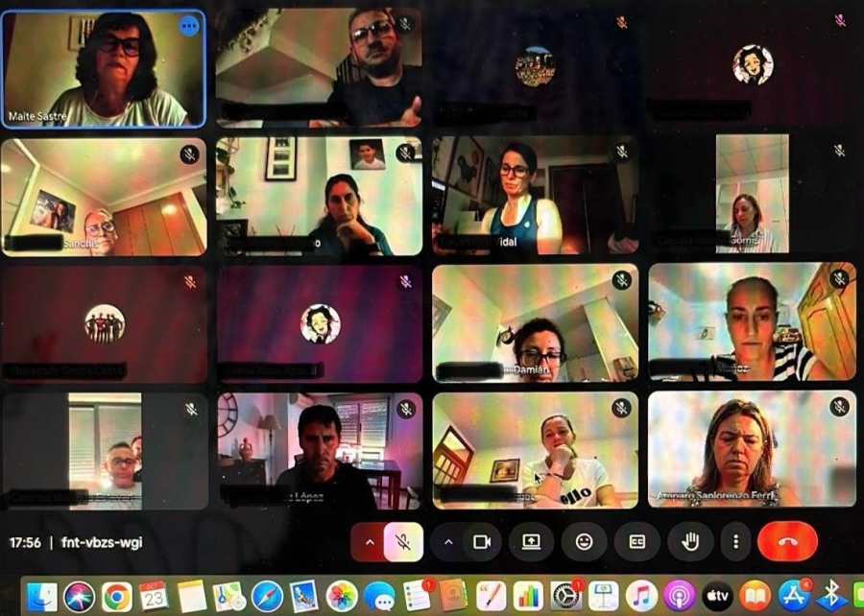Start presenting your screen
Viewport: 864px width, 616px height.
531,542
